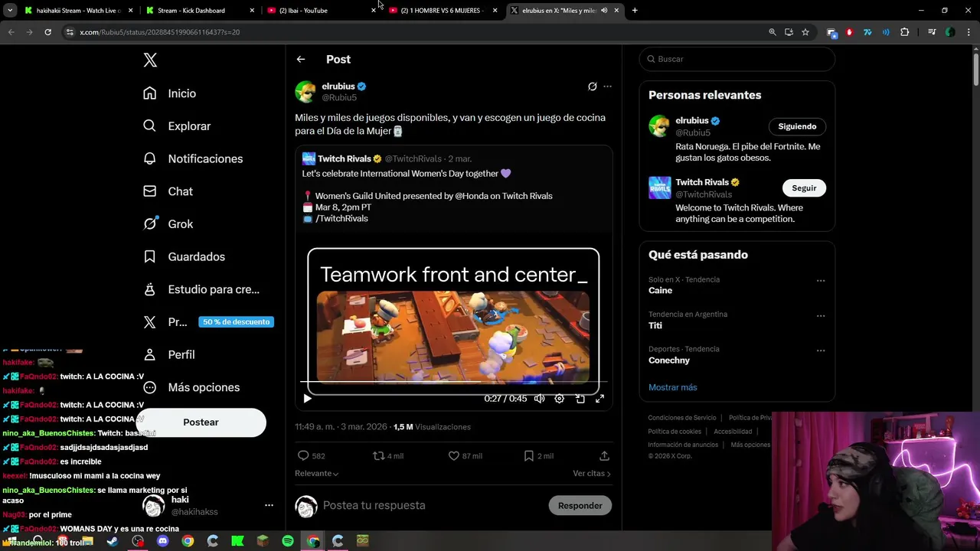This screenshot has height=551, width=980.
Task: Click the Grok icon on elrubius's post
Action: pos(592,86)
